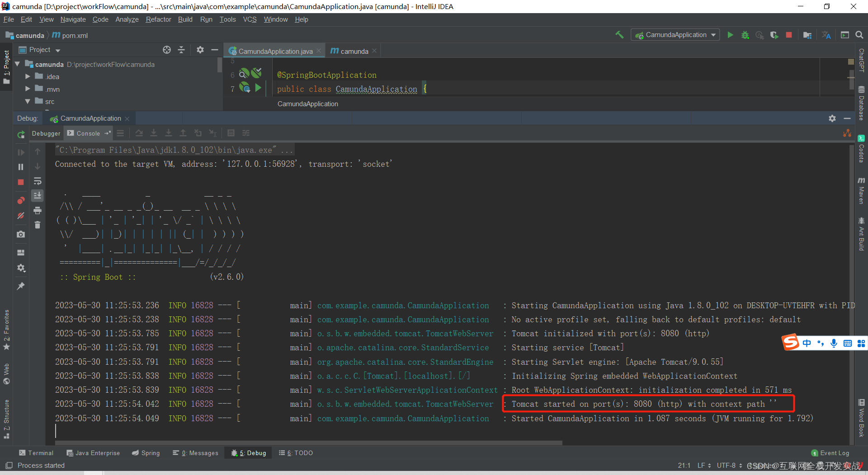Switch to the Debugger tab
The height and width of the screenshot is (475, 868).
[x=46, y=133]
